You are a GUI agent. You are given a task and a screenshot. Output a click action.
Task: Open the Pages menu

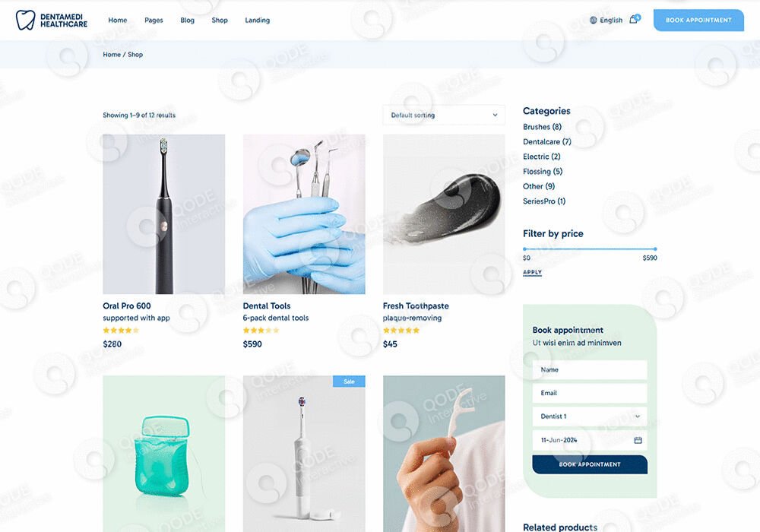(154, 21)
